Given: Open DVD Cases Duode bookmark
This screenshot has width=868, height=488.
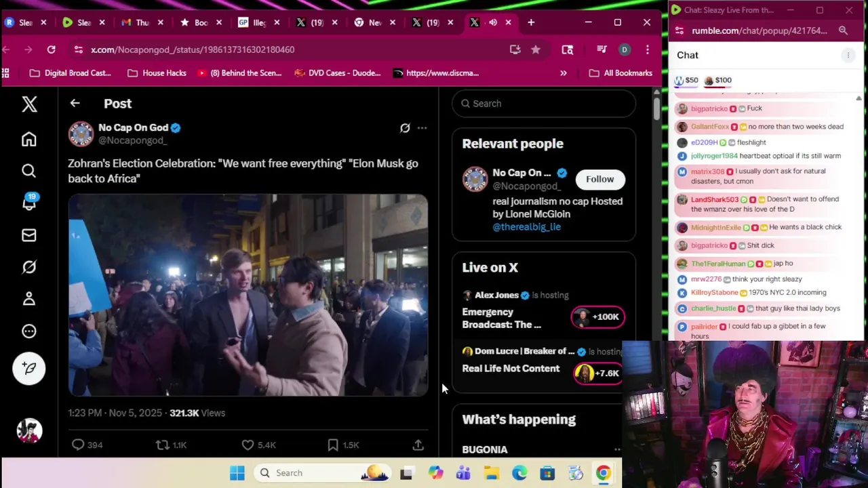Looking at the screenshot, I should click(336, 73).
